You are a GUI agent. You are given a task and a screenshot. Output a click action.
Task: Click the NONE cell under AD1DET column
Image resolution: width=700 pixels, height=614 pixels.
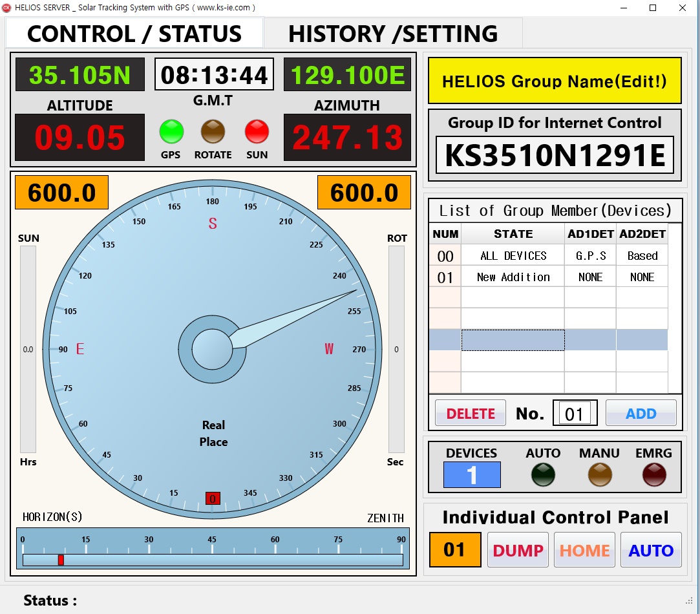coord(591,277)
